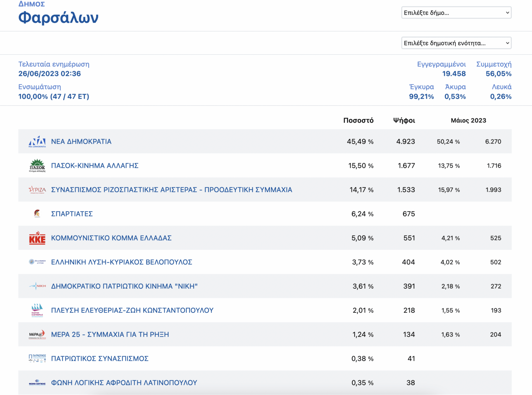Click the Φαρσάλων municipality heading
Viewport: 532px width, 395px height.
coord(59,17)
